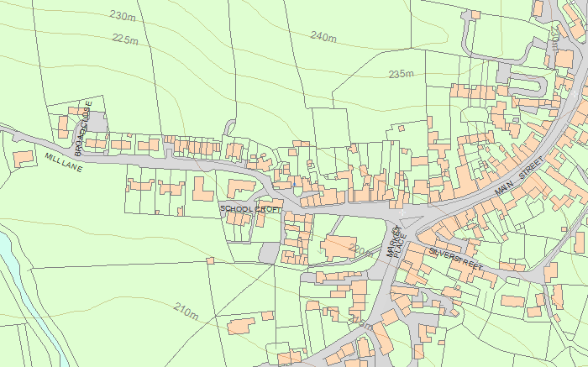Click the 235m contour label

pos(402,74)
